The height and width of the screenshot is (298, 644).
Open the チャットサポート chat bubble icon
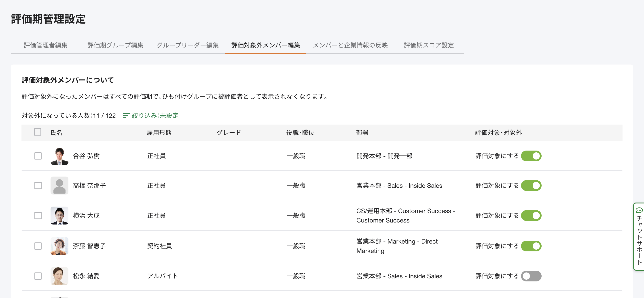pos(639,210)
